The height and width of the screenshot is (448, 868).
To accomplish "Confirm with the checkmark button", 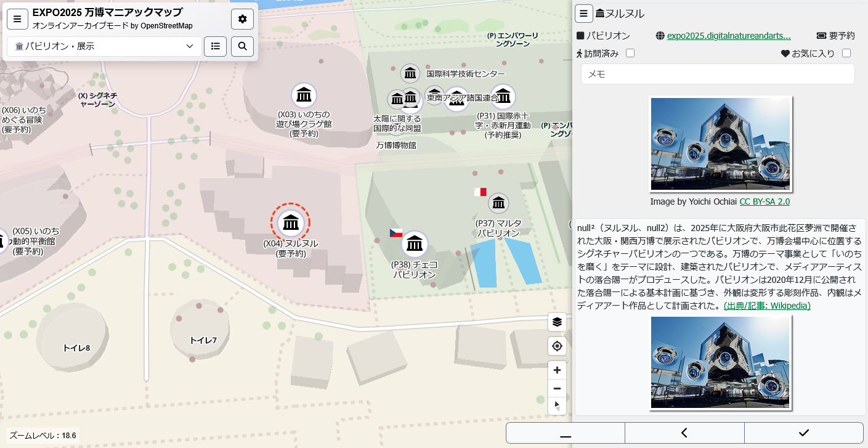I will (803, 433).
